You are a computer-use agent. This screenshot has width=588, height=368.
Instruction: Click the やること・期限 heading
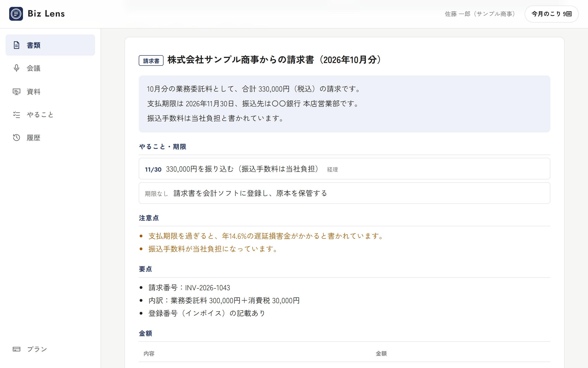click(163, 147)
